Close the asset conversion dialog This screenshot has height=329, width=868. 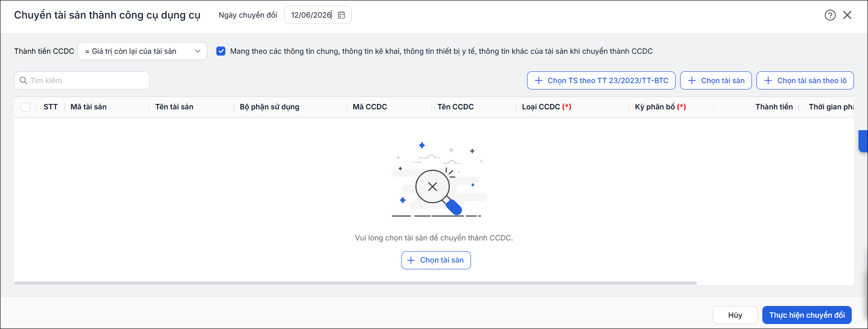pos(847,15)
